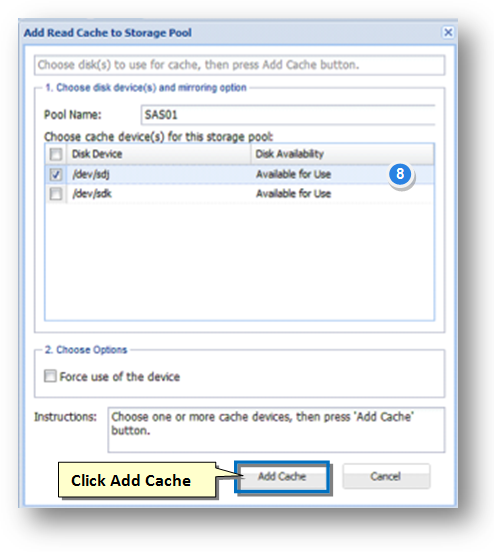The image size is (494, 552).
Task: Uncheck the /dev/sdj checkbox
Action: pos(56,174)
